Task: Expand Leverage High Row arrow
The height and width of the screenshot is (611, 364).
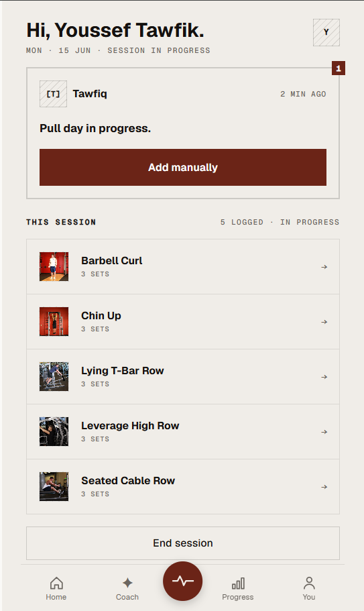Action: (324, 432)
